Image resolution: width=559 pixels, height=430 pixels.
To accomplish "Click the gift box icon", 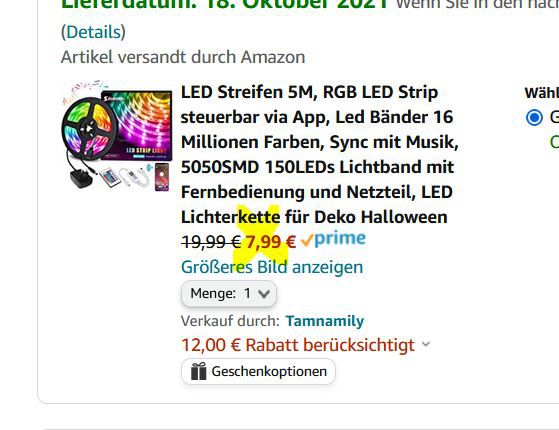I will point(198,371).
